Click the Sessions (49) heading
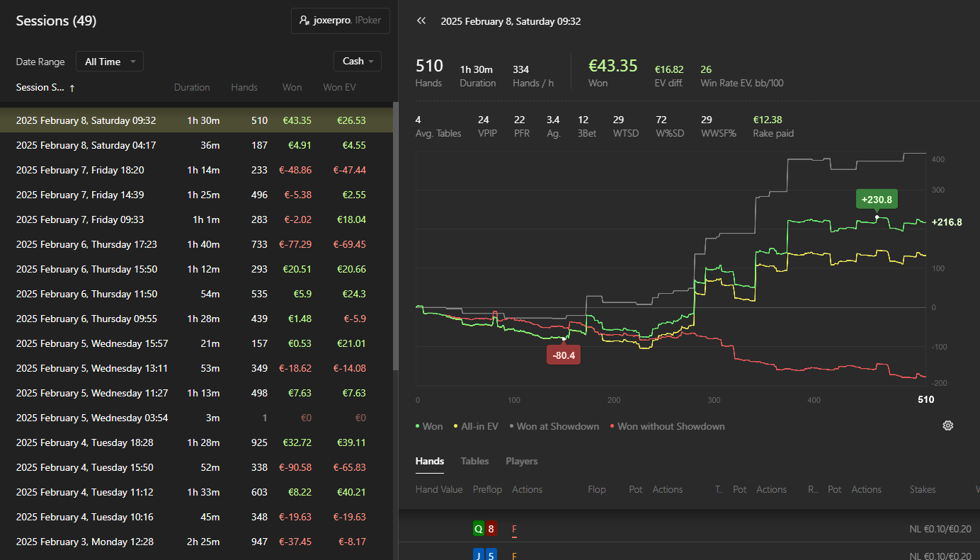Image resolution: width=980 pixels, height=560 pixels. click(x=56, y=21)
